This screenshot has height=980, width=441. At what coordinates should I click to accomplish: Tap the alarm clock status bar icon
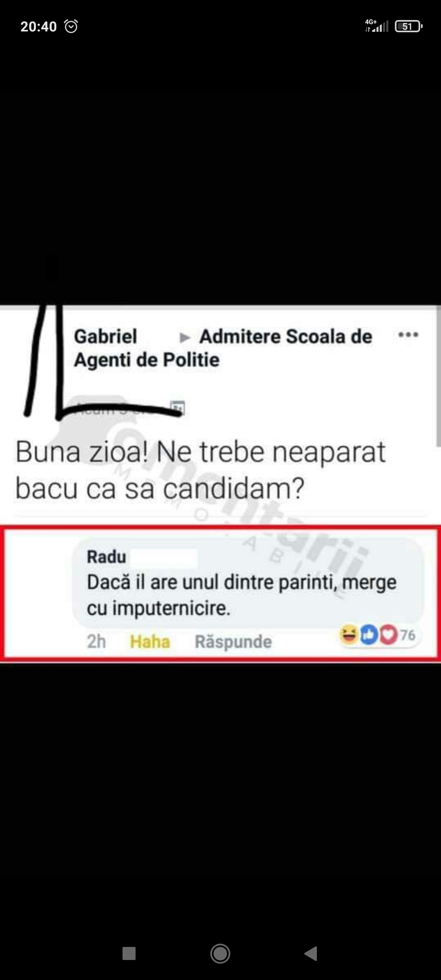pyautogui.click(x=71, y=27)
